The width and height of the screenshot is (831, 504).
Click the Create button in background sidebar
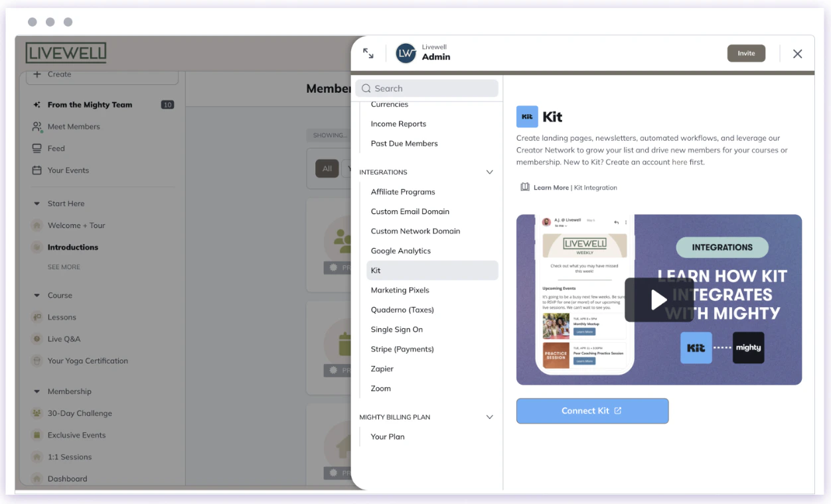point(102,74)
